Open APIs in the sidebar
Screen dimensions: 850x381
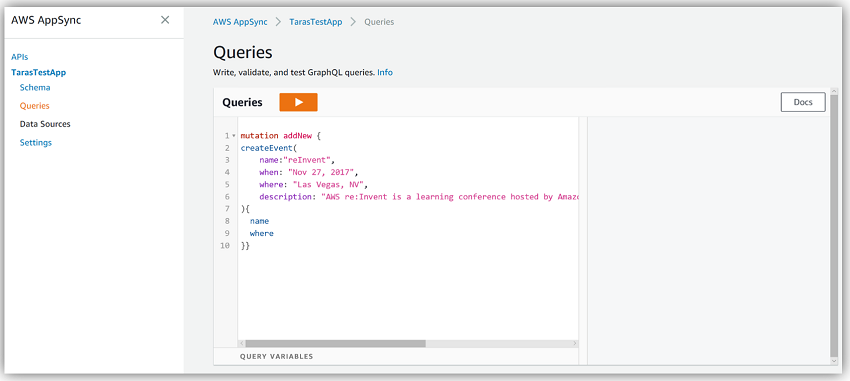pos(20,56)
